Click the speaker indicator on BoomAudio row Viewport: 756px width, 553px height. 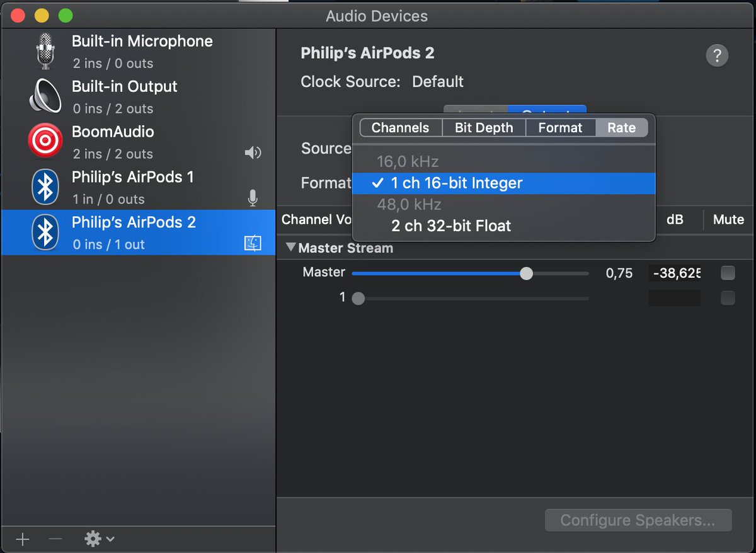[x=253, y=152]
